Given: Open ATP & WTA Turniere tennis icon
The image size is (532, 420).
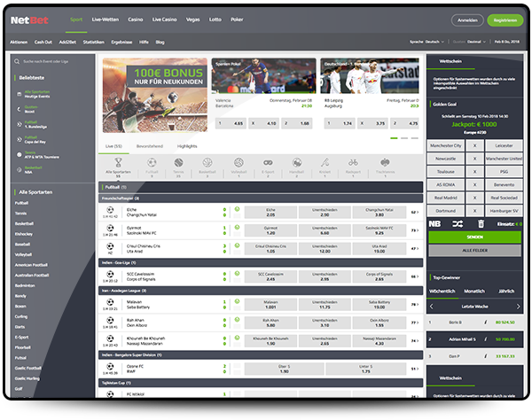Looking at the screenshot, I should click(20, 154).
